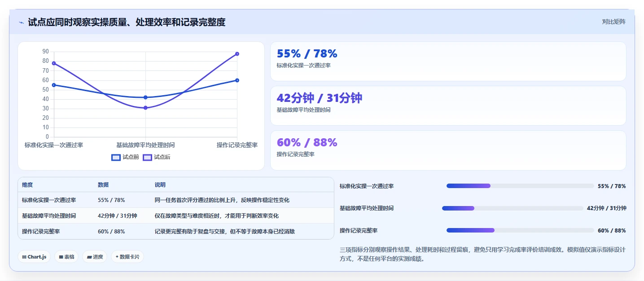Image resolution: width=644 pixels, height=281 pixels.
Task: Click progress value 42分钟 / 31分钟
Action: [x=606, y=208]
